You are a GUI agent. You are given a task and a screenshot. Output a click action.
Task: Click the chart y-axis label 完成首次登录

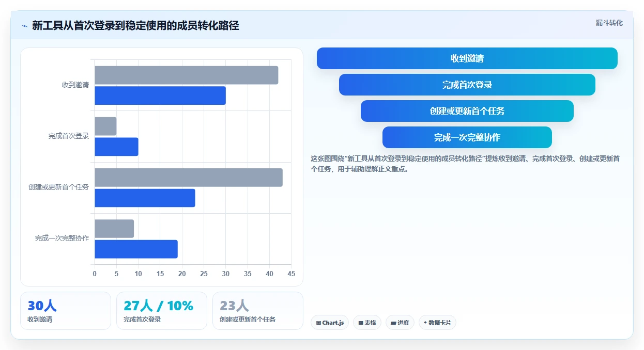click(x=69, y=136)
